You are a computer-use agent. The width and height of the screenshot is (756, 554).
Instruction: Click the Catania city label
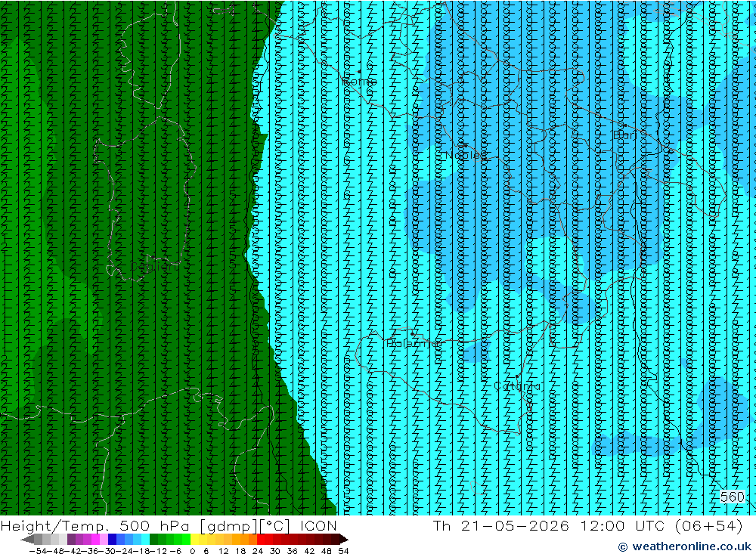point(517,386)
